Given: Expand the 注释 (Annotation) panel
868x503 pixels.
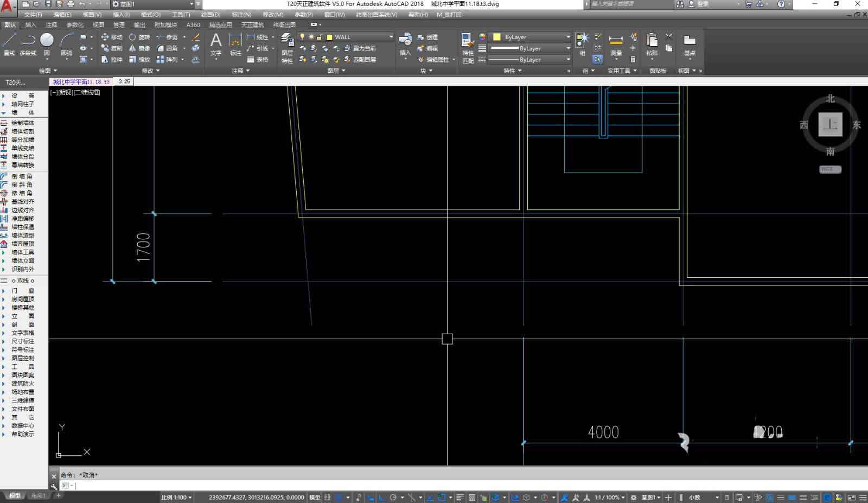Looking at the screenshot, I should pyautogui.click(x=241, y=71).
